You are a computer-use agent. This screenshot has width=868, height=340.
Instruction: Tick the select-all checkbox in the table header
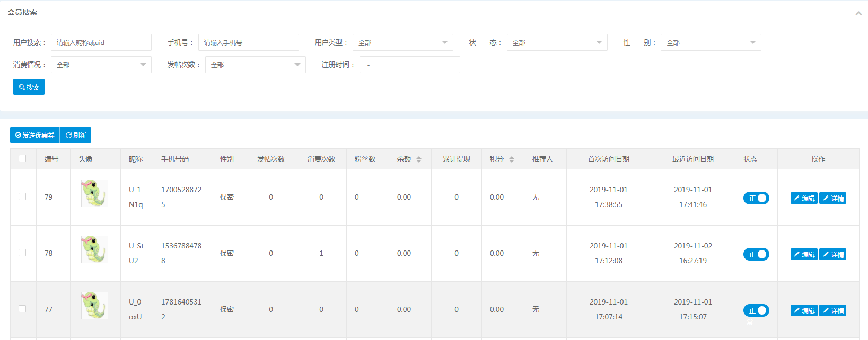[22, 158]
